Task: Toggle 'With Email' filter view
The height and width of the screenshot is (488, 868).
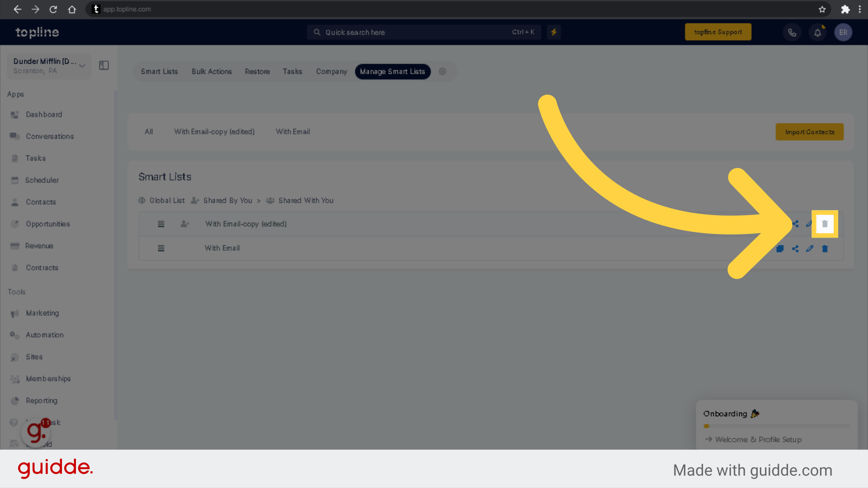Action: (x=292, y=131)
